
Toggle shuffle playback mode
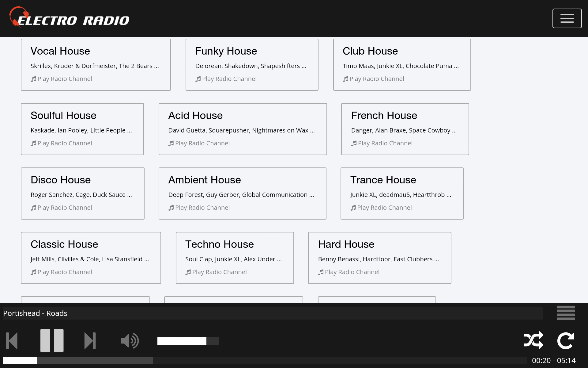click(x=533, y=340)
